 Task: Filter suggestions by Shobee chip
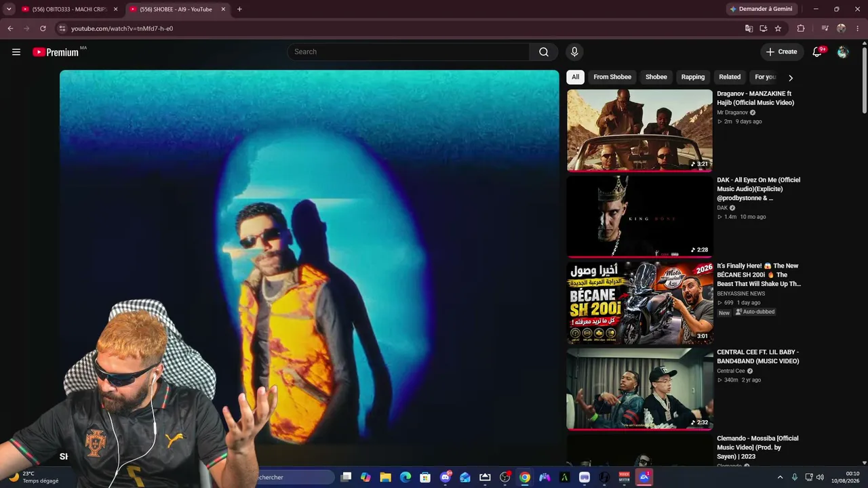(656, 77)
